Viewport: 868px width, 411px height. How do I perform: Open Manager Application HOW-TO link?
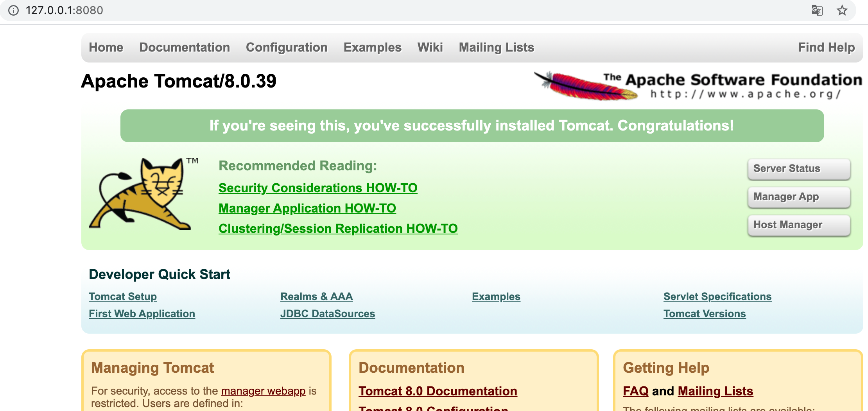tap(307, 208)
